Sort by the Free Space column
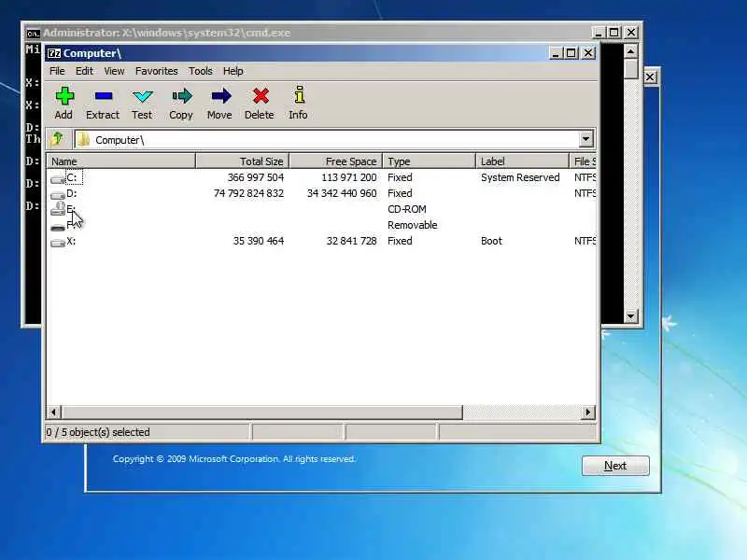Image resolution: width=747 pixels, height=560 pixels. [336, 161]
